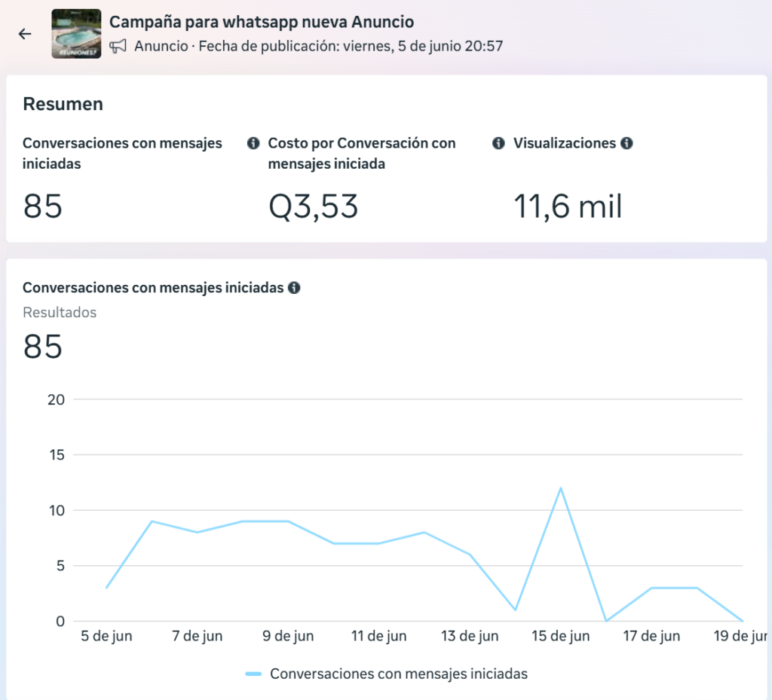Viewport: 772px width, 700px height.
Task: Select the Q3,53 cost value
Action: (x=313, y=206)
